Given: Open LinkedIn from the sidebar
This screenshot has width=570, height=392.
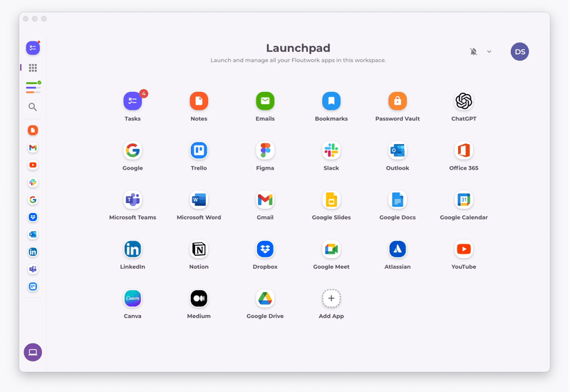Looking at the screenshot, I should (x=33, y=252).
